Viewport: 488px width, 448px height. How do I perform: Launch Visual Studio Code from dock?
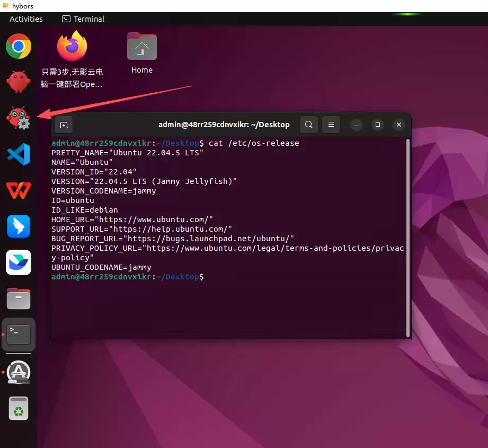tap(19, 154)
